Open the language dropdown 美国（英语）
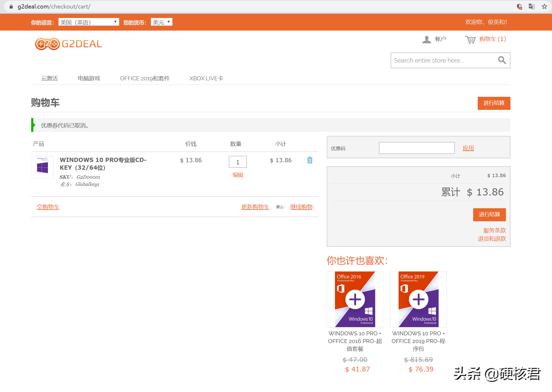Screen dimensions: 552x392 coord(89,22)
